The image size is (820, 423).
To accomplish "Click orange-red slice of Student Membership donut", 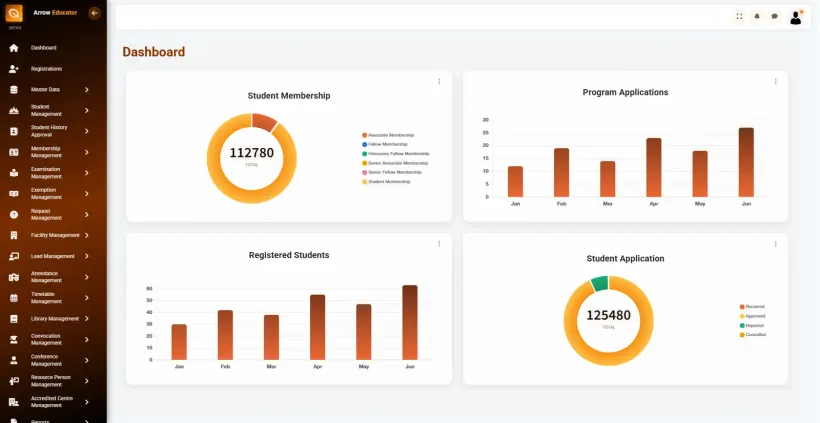I will 264,121.
